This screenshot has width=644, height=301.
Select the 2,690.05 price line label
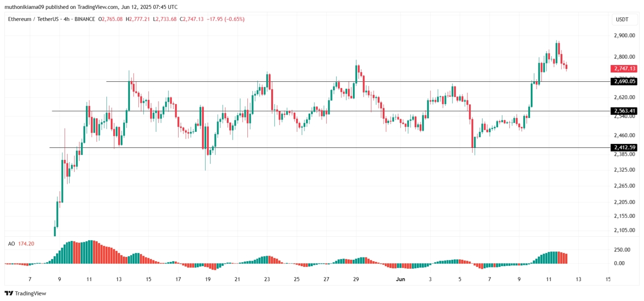pyautogui.click(x=625, y=81)
